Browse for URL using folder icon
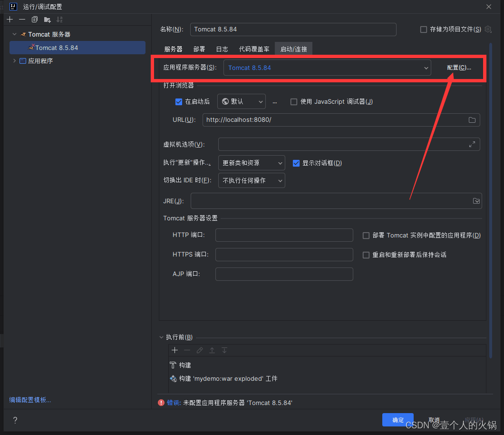Viewport: 504px width, 435px height. (x=472, y=120)
